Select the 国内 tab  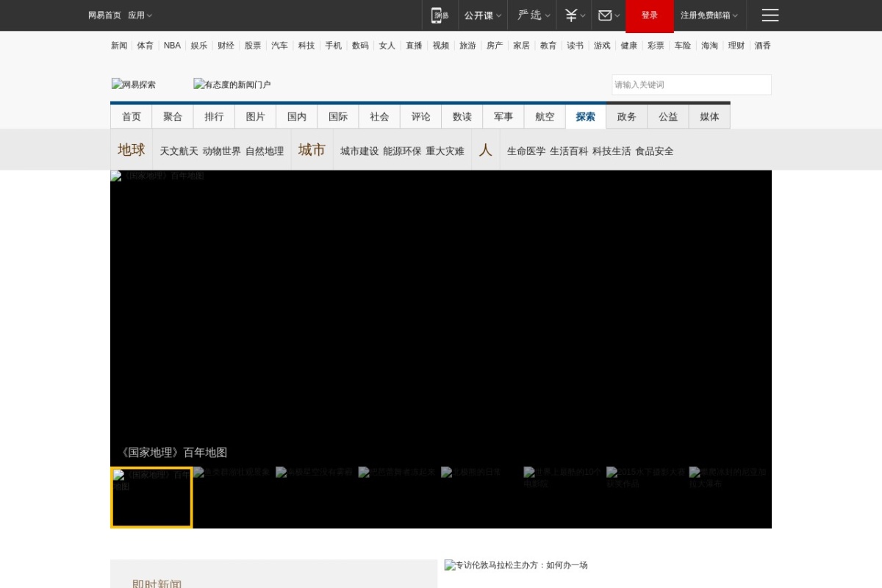pyautogui.click(x=297, y=117)
